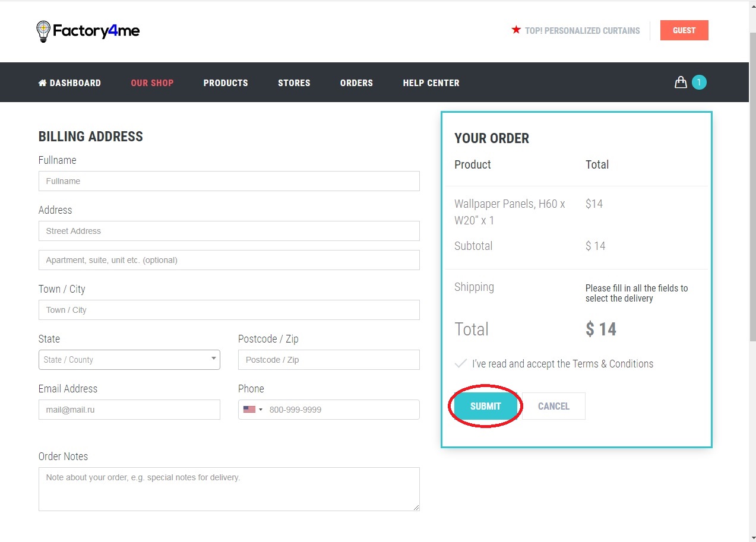Click the Order Notes text area
The width and height of the screenshot is (756, 542).
[229, 489]
